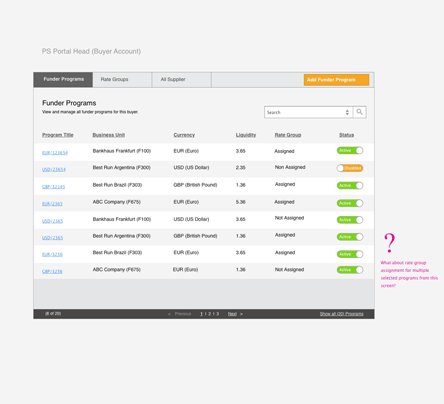Click the liquidity value 5.36

tap(241, 202)
